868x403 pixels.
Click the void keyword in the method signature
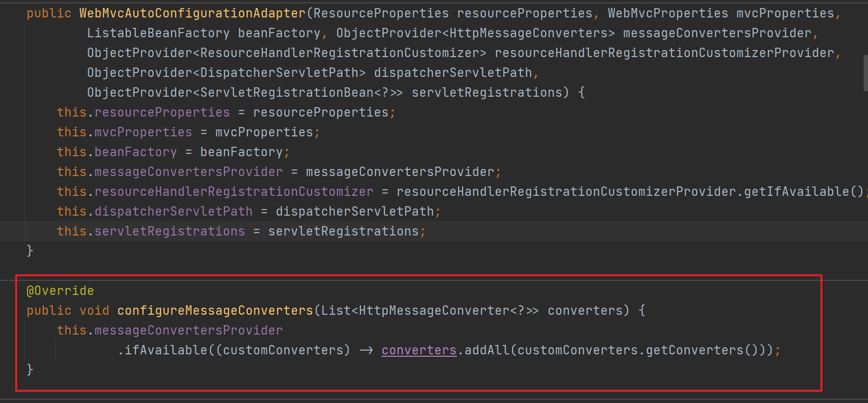point(94,311)
